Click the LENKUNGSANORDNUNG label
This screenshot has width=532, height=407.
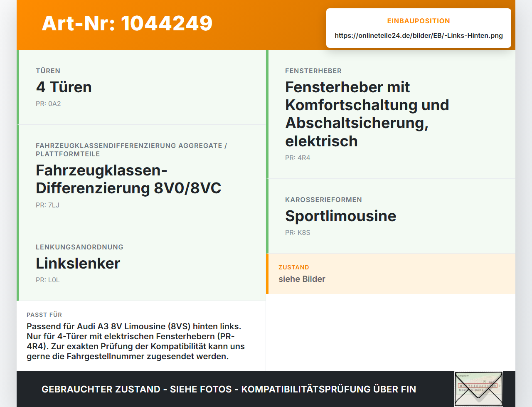tap(79, 247)
